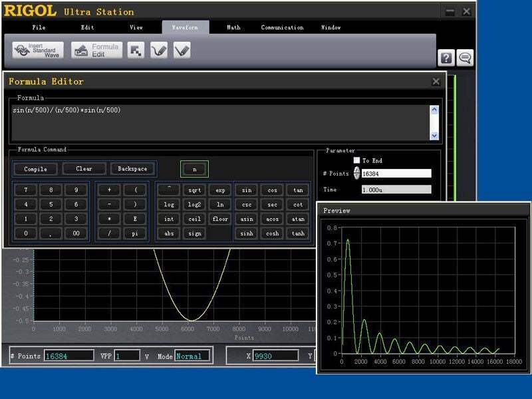Click the # Points up stepper arrow

point(356,171)
